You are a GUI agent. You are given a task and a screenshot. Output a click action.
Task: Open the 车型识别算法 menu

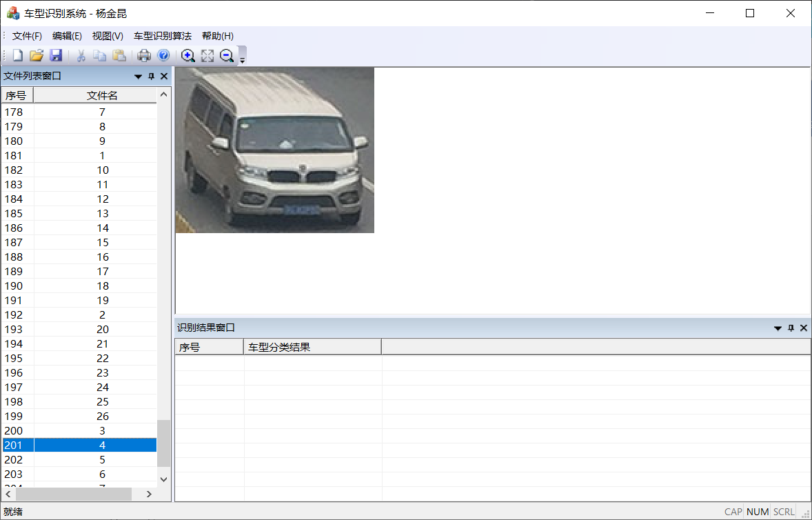point(163,36)
